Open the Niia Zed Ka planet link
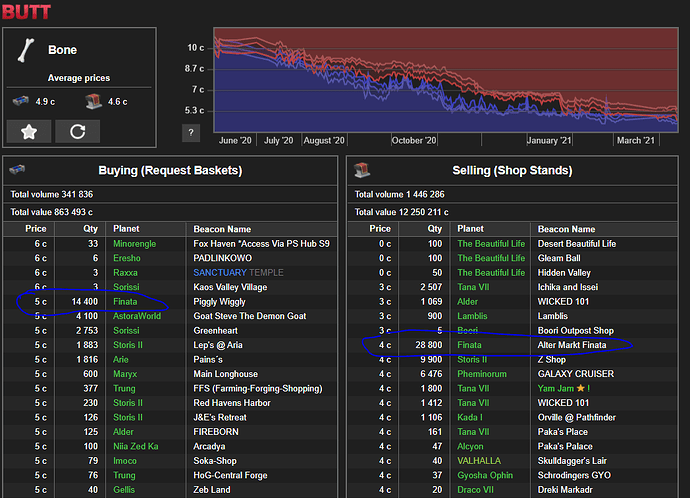Screen dimensions: 690x498 136,446
